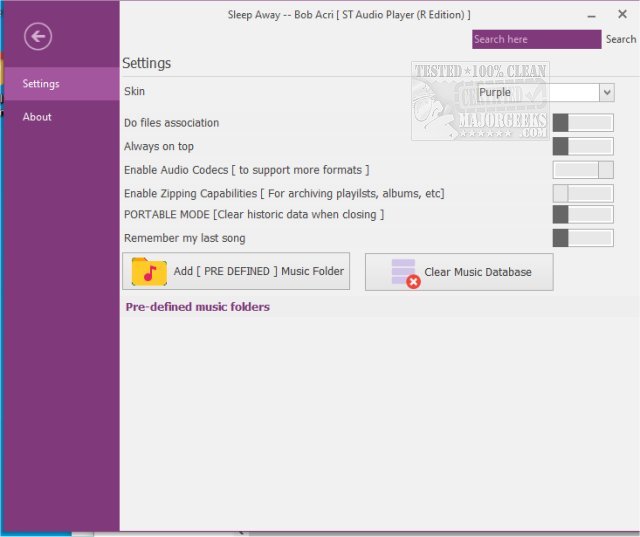This screenshot has width=640, height=537.
Task: Focus the Search here input field
Action: point(536,39)
